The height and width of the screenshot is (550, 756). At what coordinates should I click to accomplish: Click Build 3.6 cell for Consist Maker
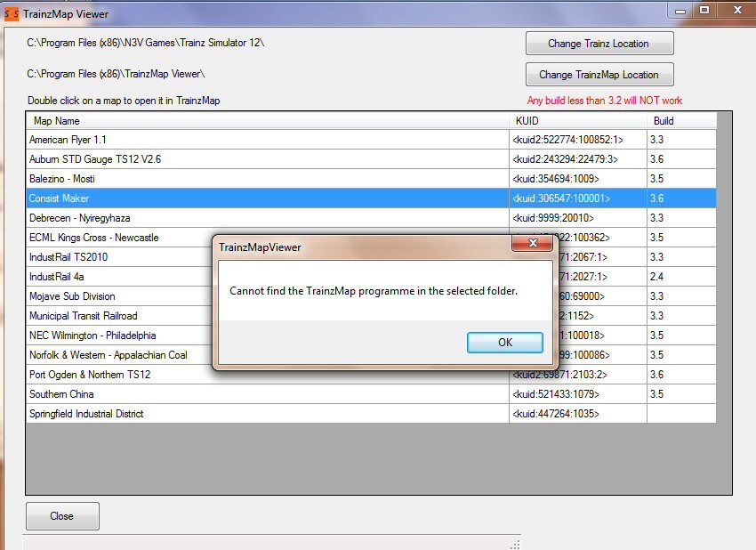[x=682, y=198]
